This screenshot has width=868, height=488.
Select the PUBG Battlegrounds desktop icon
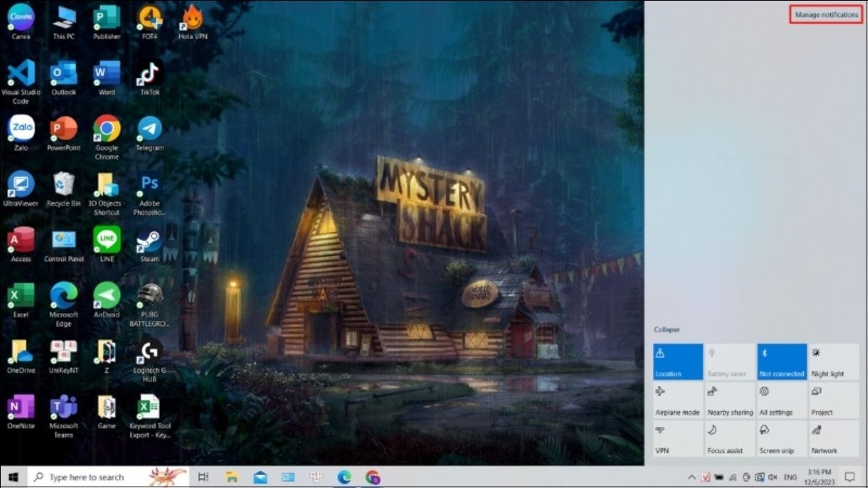[x=150, y=304]
